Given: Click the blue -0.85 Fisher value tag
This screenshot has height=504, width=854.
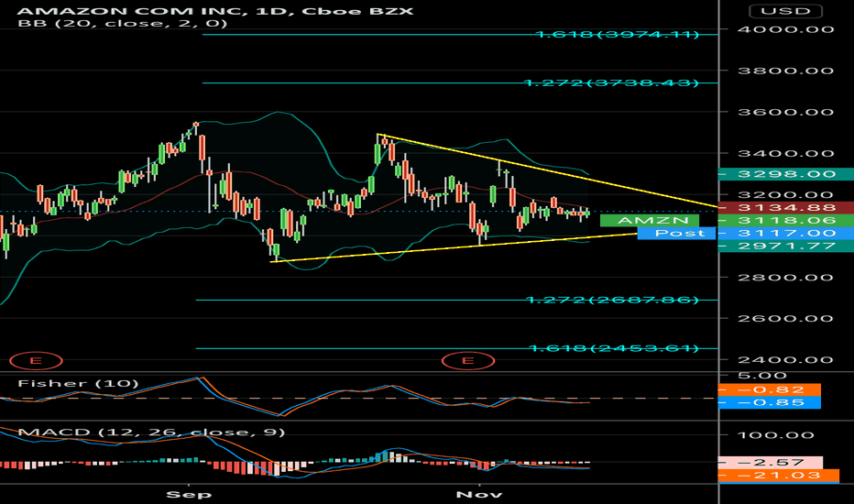Looking at the screenshot, I should [x=770, y=402].
